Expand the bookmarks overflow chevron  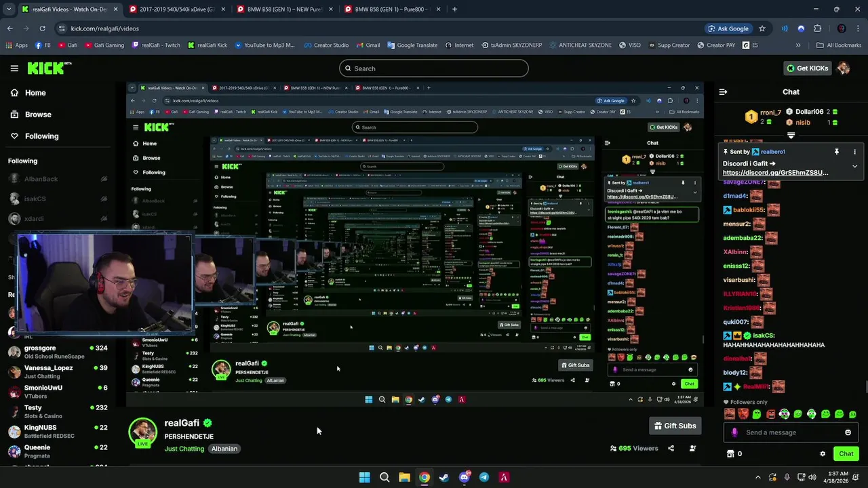[x=798, y=45]
